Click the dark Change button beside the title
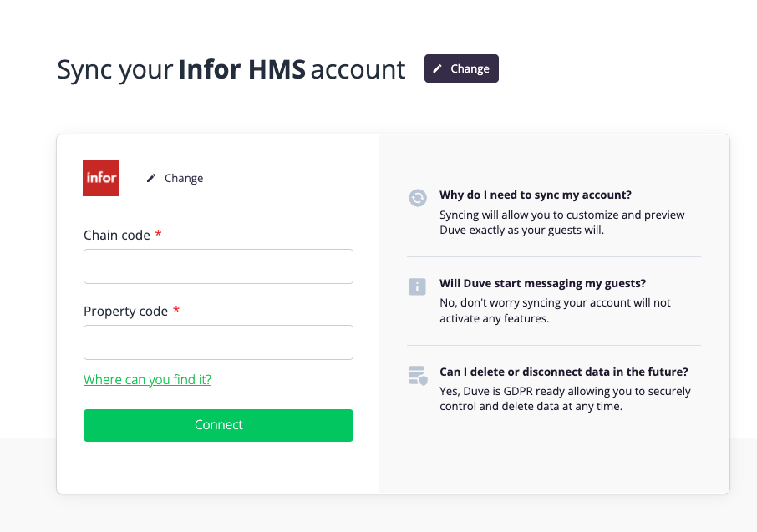This screenshot has width=757, height=532. click(x=461, y=68)
